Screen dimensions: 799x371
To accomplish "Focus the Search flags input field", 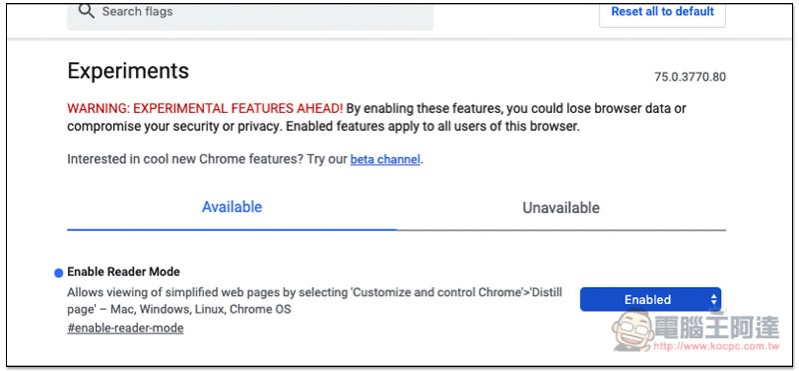I will pyautogui.click(x=250, y=15).
